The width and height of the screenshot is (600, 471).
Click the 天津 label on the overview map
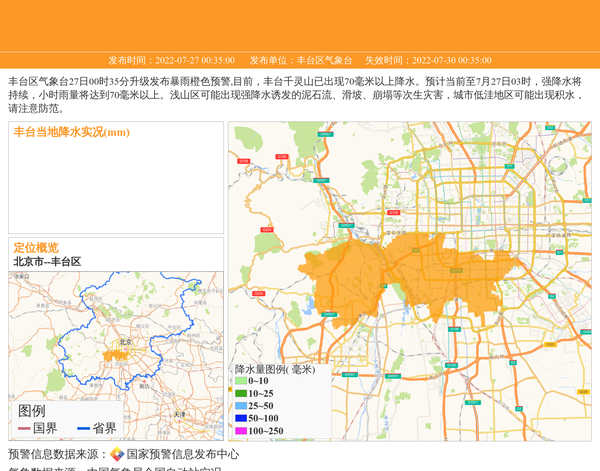179,413
